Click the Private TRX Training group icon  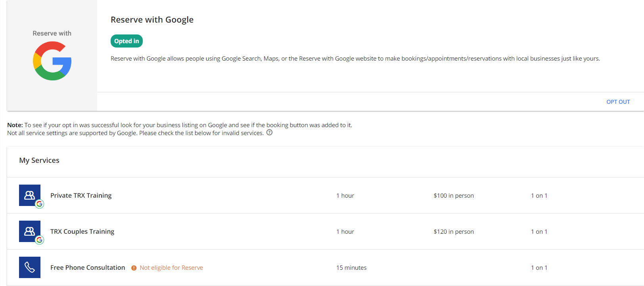(30, 195)
